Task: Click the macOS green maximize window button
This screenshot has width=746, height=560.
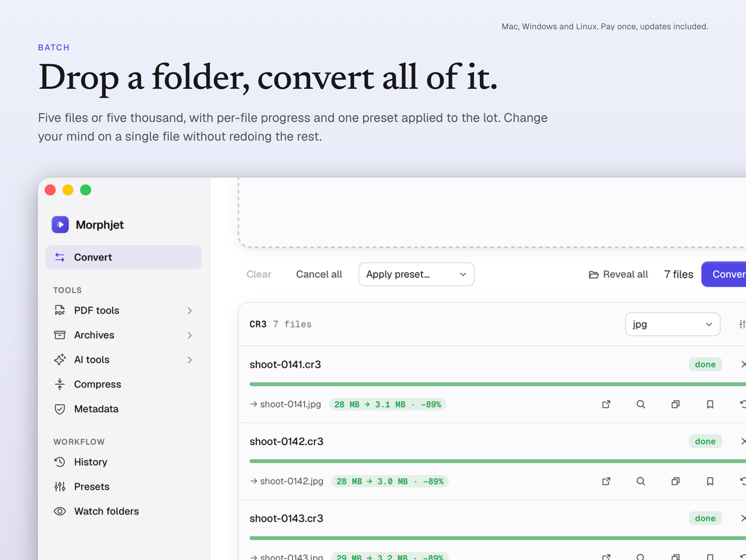Action: point(85,190)
